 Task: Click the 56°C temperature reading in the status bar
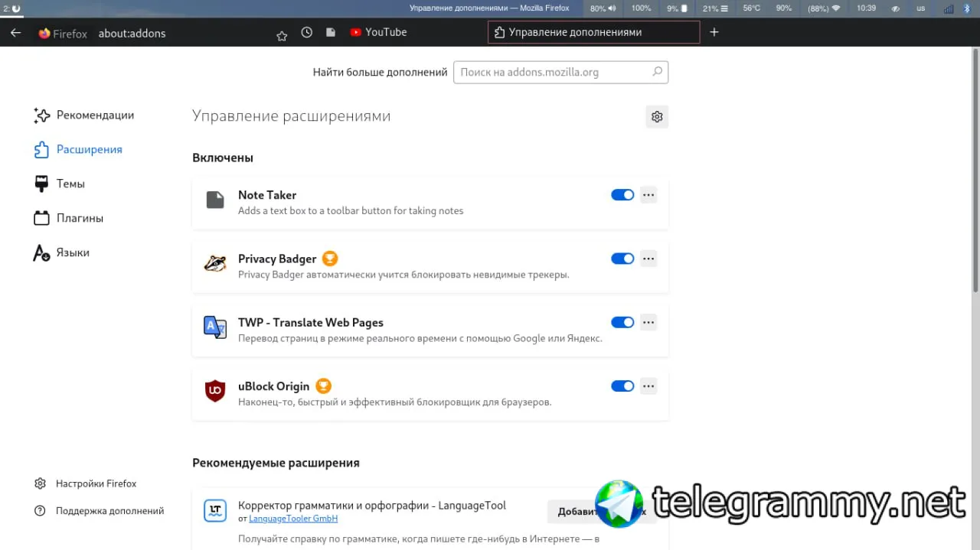pos(752,8)
